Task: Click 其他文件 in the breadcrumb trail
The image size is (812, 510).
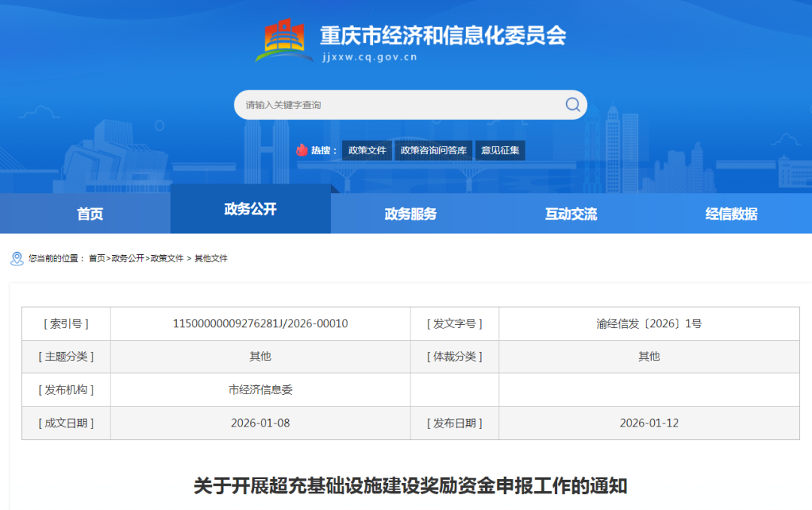Action: tap(211, 259)
